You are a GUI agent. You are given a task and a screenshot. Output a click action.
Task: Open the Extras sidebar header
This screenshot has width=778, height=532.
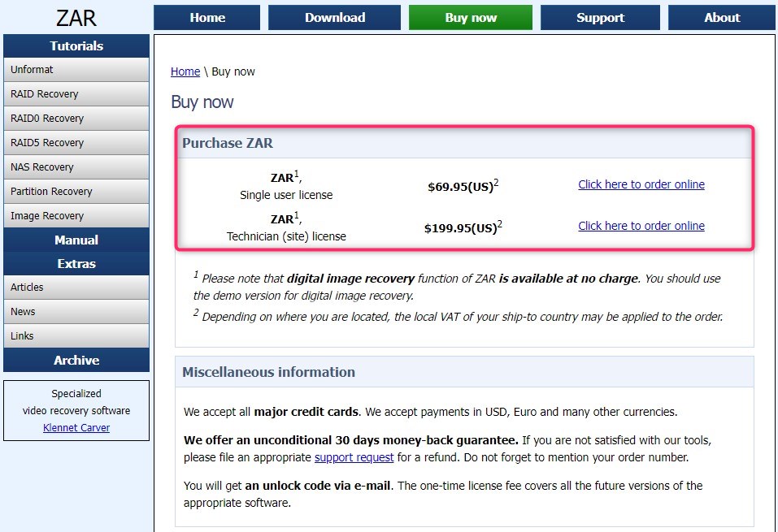(x=76, y=264)
